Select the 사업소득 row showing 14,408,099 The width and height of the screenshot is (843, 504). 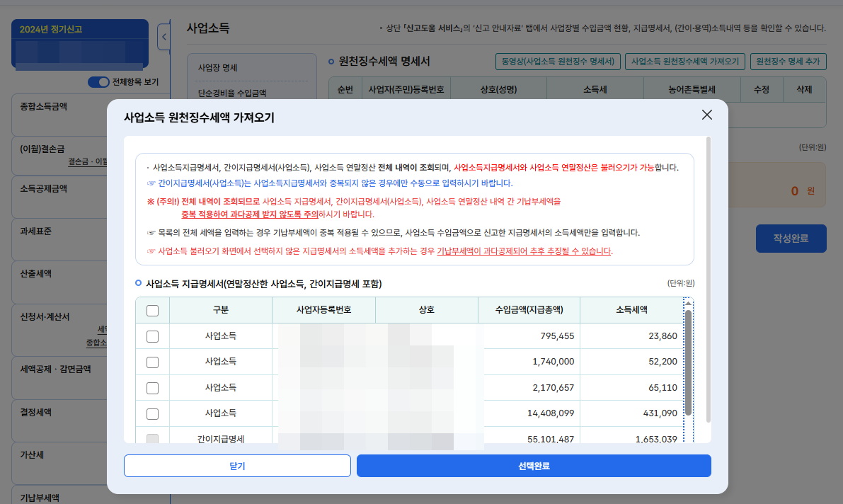pos(153,413)
